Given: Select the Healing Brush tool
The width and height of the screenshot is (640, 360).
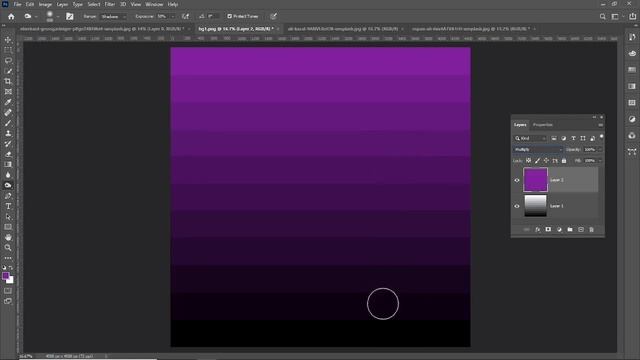Looking at the screenshot, I should pos(8,113).
